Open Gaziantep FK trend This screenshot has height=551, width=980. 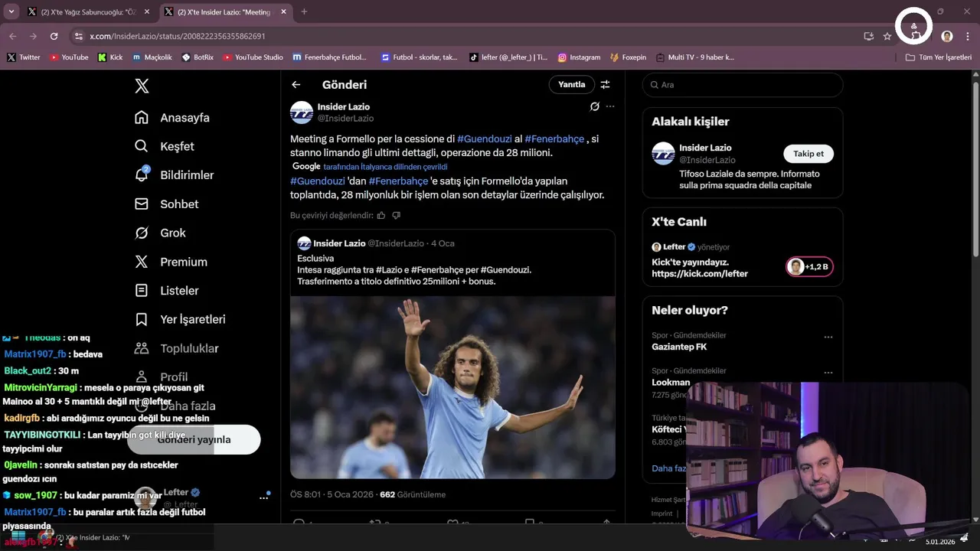click(679, 347)
